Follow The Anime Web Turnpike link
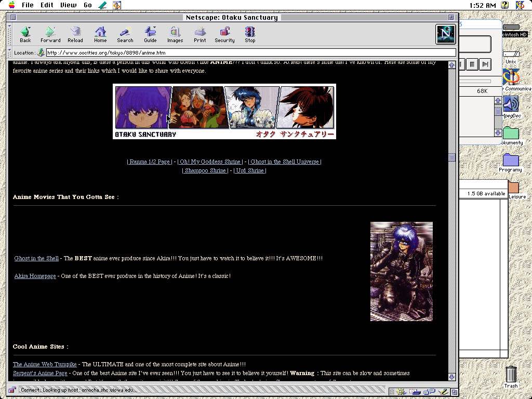 (x=45, y=364)
